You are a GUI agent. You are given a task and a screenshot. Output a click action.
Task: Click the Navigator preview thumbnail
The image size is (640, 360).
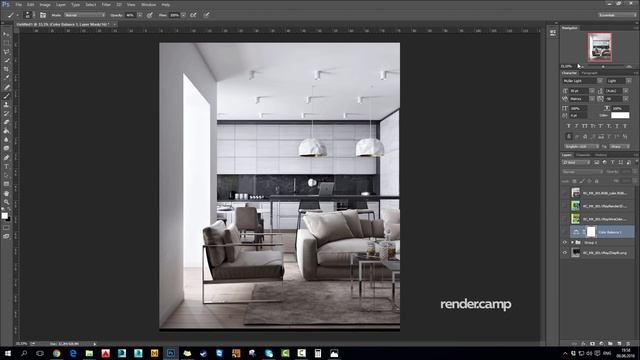pos(600,47)
